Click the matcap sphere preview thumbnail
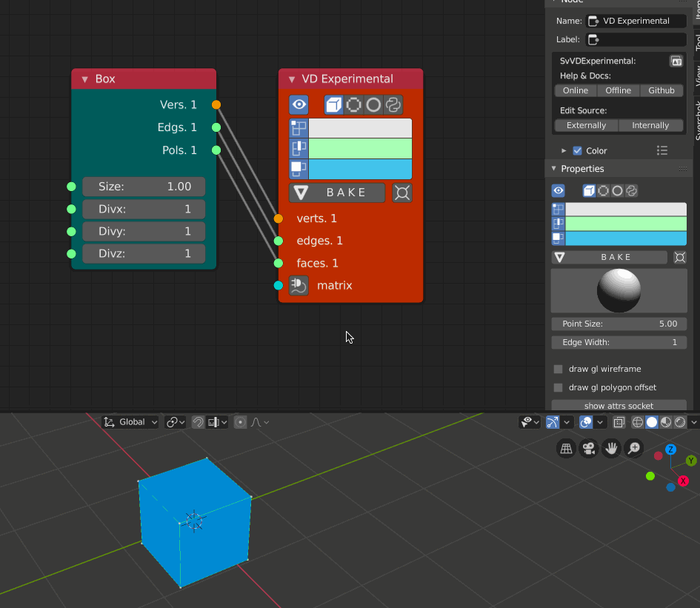 [619, 290]
